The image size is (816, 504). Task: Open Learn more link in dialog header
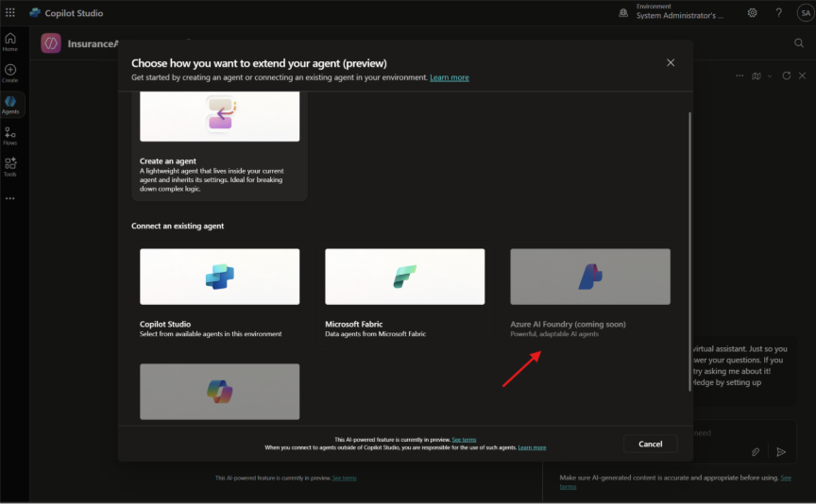[x=450, y=77]
